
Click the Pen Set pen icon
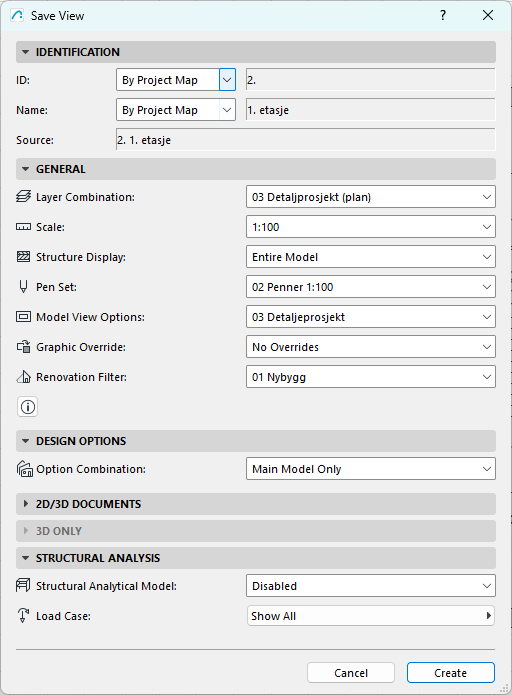coord(23,287)
